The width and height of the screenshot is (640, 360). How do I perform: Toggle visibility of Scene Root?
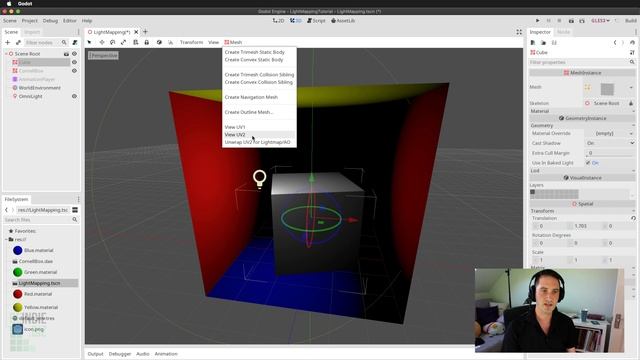(74, 53)
